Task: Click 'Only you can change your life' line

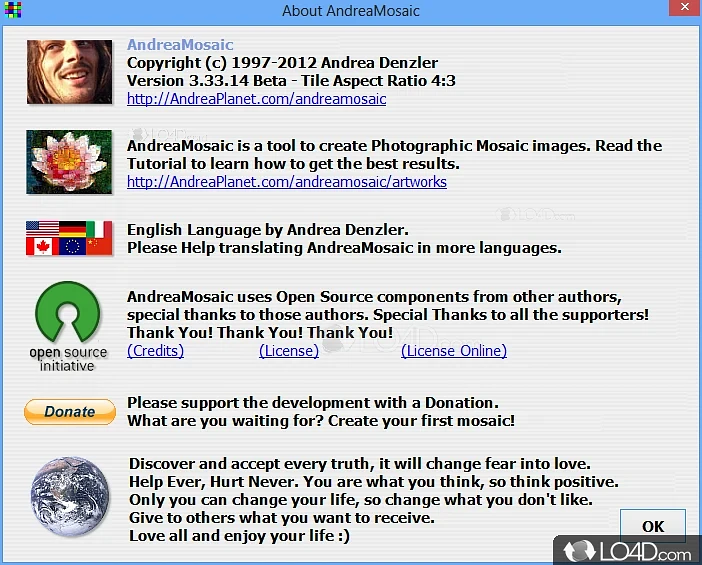Action: coord(361,500)
